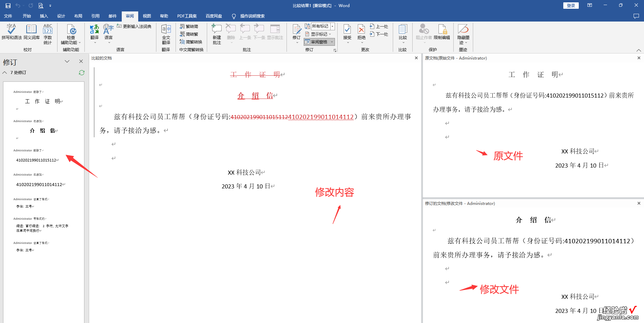Click the Sign in (登录) button

(x=571, y=5)
